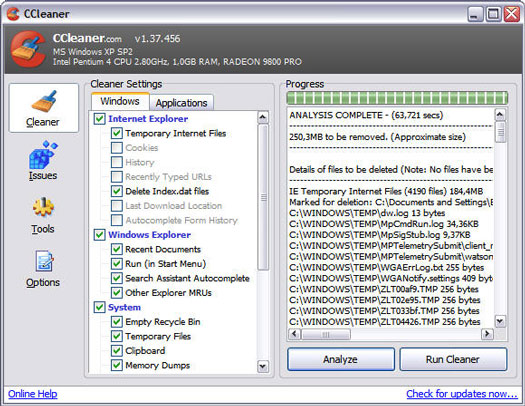Enable the History checkbox

click(x=117, y=162)
